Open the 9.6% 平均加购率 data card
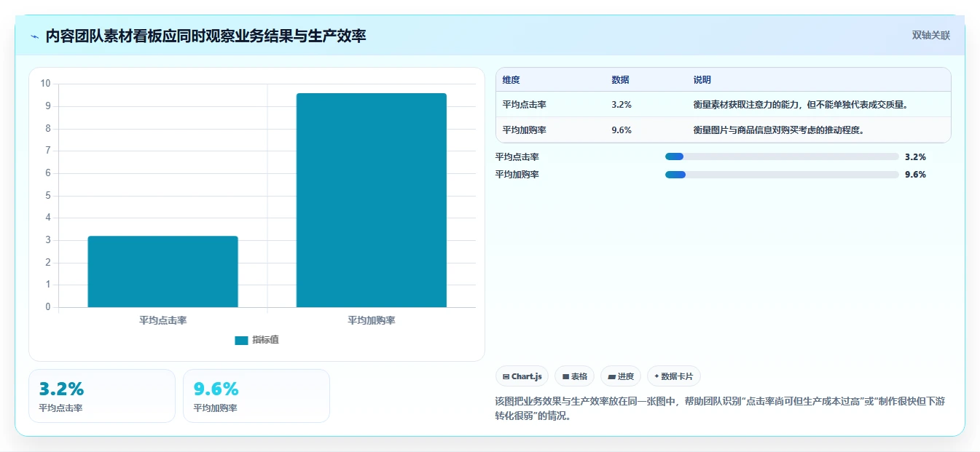 256,396
